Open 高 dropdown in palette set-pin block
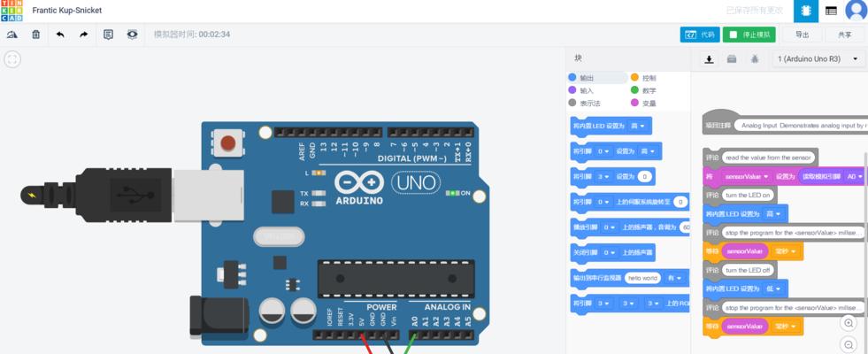Screen dimensions: 868x354 pyautogui.click(x=648, y=151)
